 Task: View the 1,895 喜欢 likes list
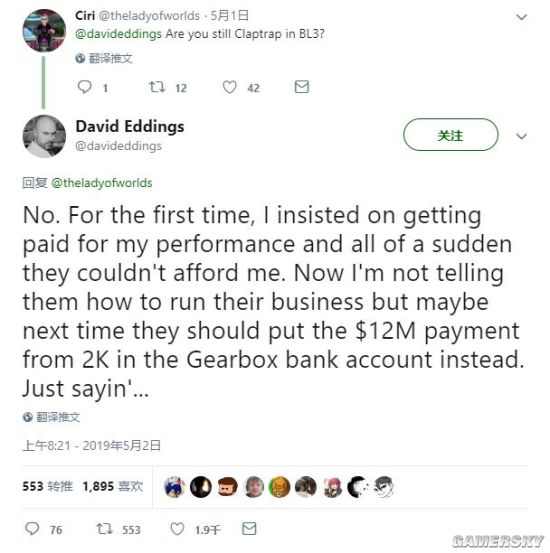click(x=113, y=486)
